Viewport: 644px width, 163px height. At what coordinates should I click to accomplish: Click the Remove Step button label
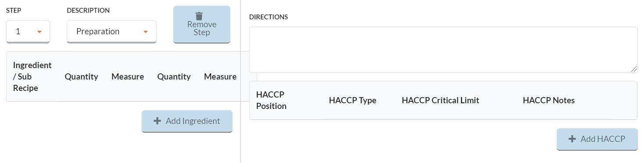pyautogui.click(x=202, y=28)
